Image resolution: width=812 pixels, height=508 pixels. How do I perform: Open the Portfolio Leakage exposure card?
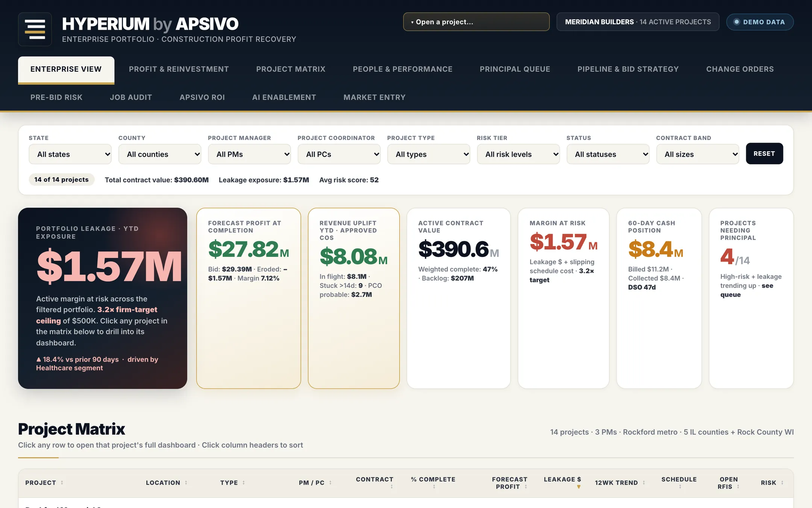pos(103,298)
